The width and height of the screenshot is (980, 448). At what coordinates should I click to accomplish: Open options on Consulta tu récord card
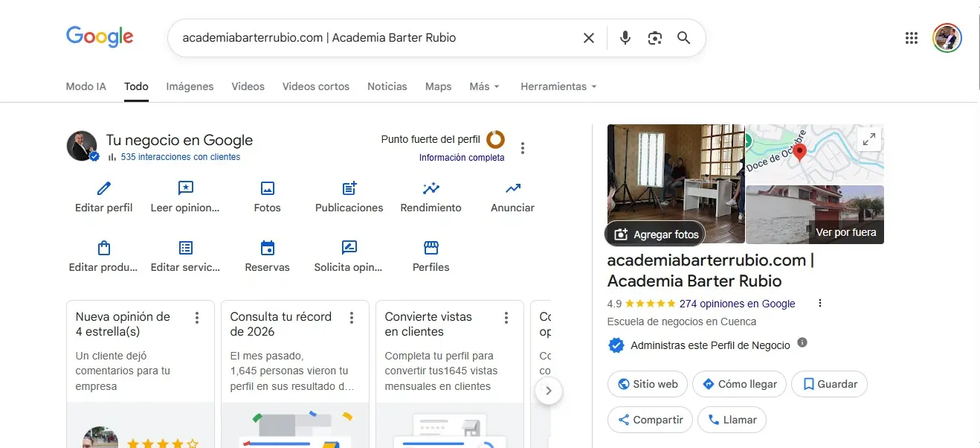tap(352, 318)
